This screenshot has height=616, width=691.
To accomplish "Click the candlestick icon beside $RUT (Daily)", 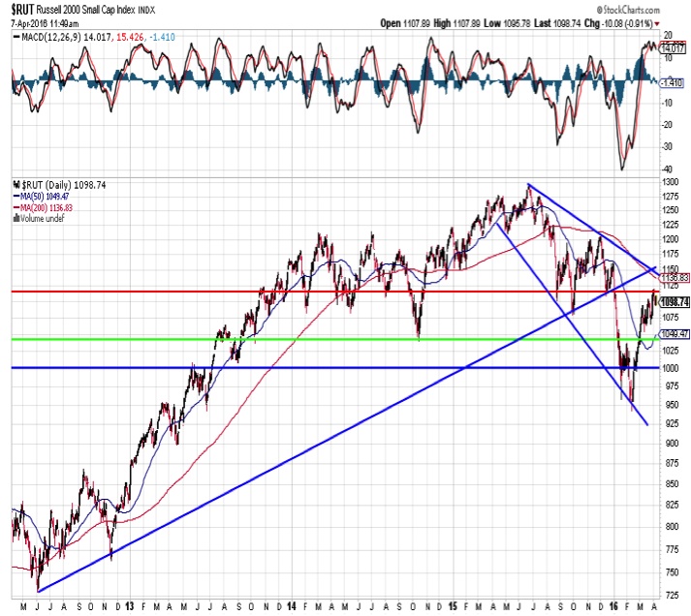I will click(x=16, y=185).
